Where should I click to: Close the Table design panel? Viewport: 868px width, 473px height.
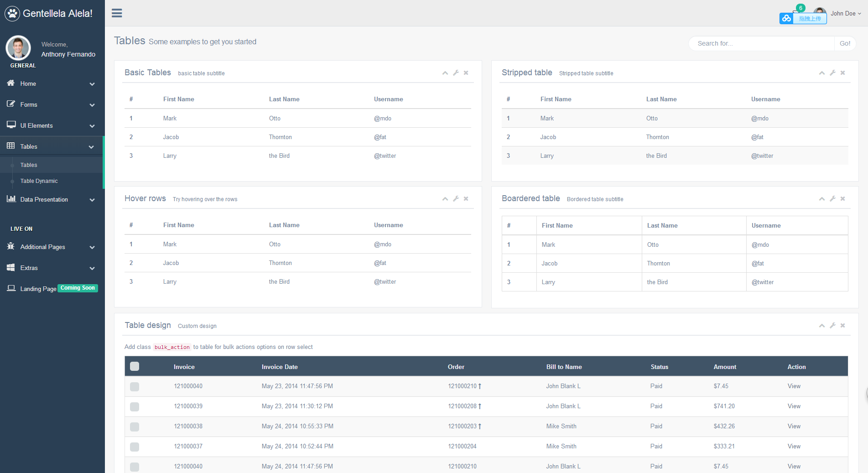coord(842,325)
